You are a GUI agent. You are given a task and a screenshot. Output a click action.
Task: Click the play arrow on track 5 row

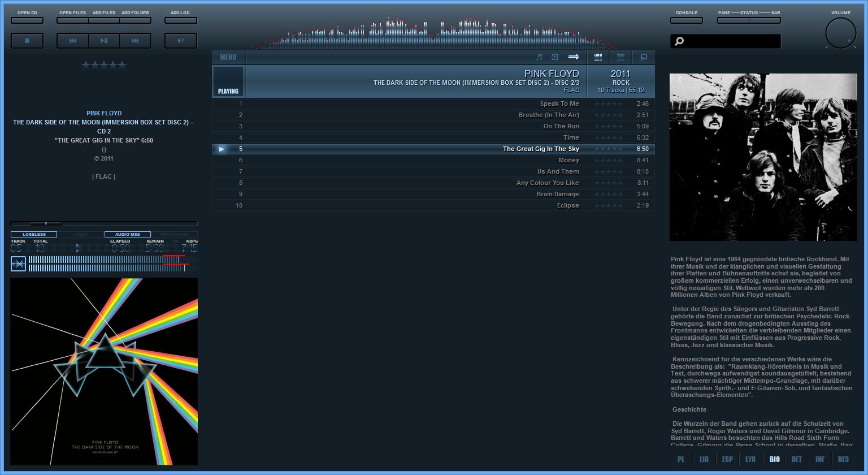click(x=222, y=149)
